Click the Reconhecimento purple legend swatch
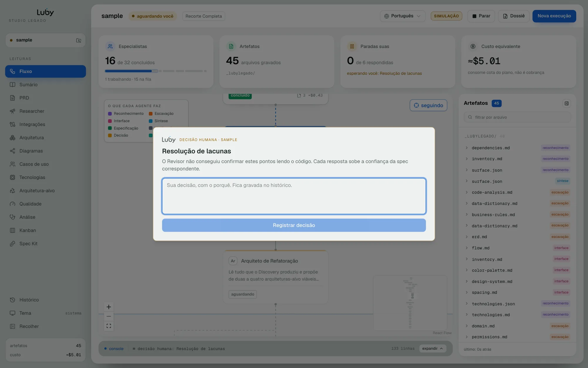 click(x=110, y=114)
